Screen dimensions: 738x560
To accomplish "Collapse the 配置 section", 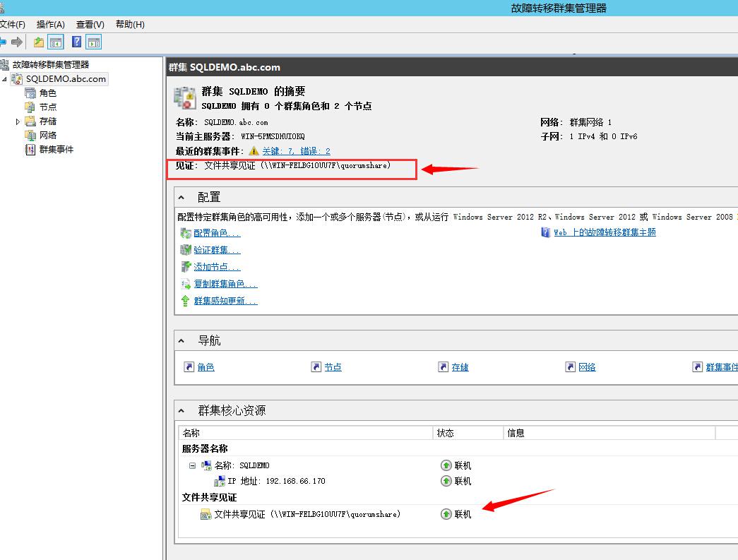I will coord(181,198).
